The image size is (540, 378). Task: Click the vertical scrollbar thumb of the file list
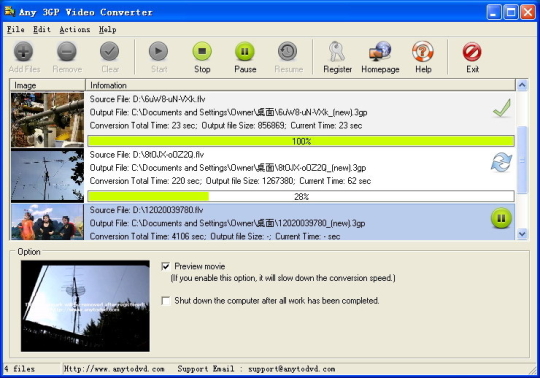click(522, 160)
